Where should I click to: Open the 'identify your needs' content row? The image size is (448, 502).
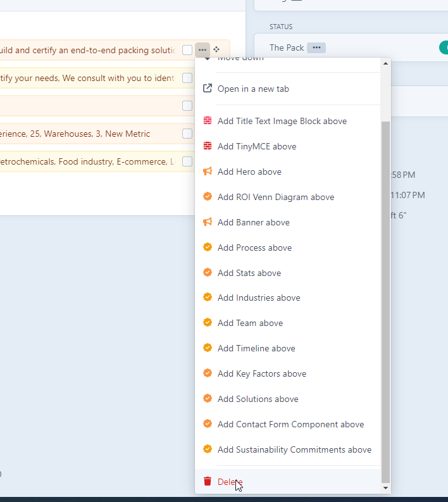(89, 78)
